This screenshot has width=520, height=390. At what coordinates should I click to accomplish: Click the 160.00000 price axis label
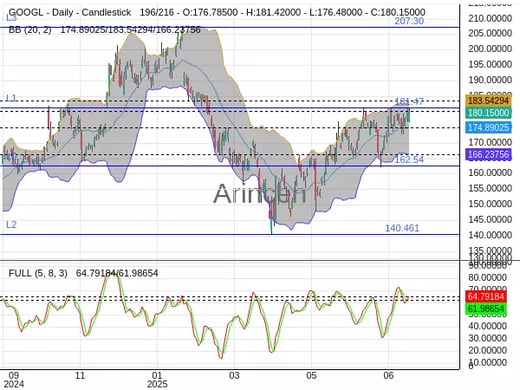[x=490, y=173]
